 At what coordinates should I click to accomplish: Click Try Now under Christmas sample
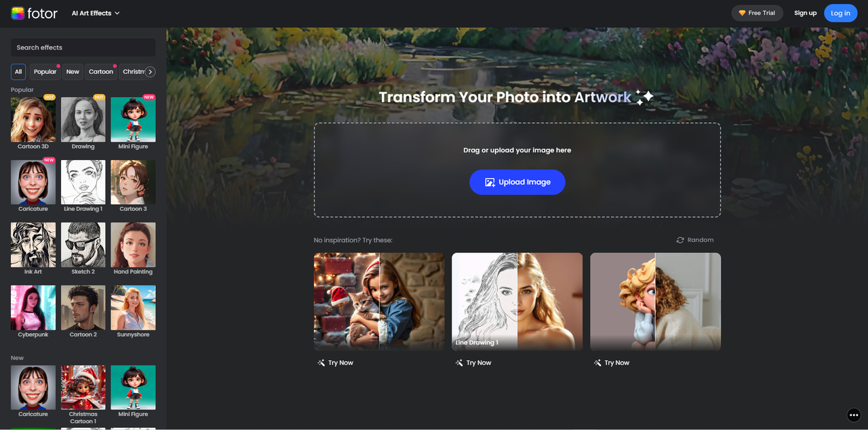(335, 363)
